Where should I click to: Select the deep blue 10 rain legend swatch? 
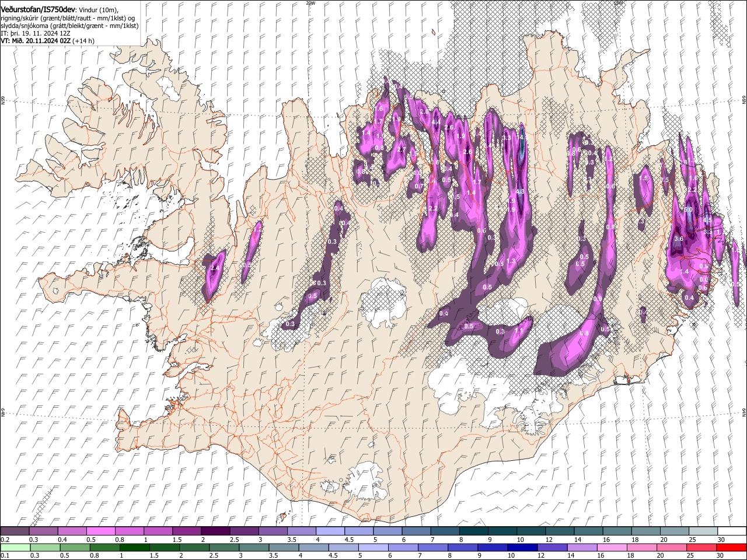[522, 547]
